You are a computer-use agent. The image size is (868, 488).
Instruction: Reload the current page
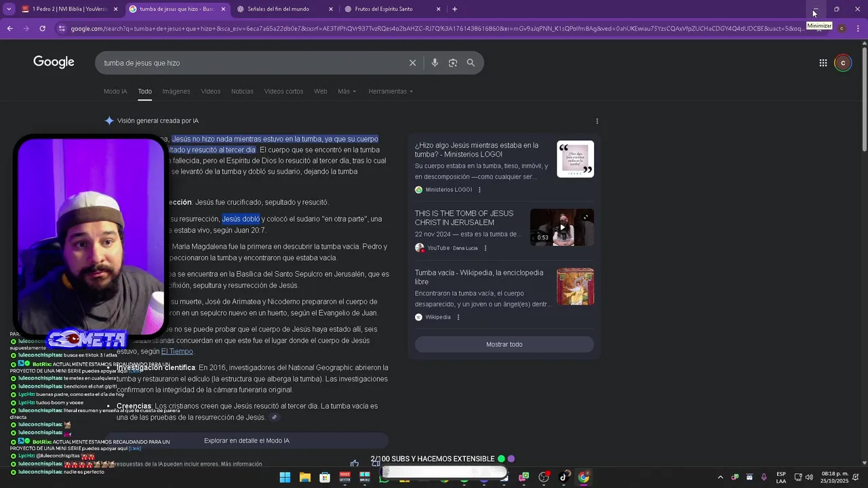[42, 28]
